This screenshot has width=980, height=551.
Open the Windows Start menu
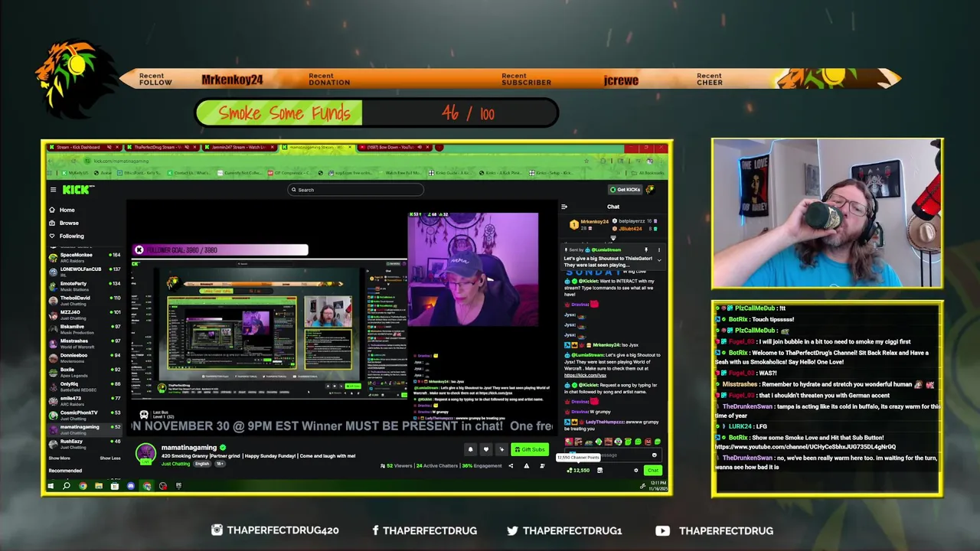point(51,485)
